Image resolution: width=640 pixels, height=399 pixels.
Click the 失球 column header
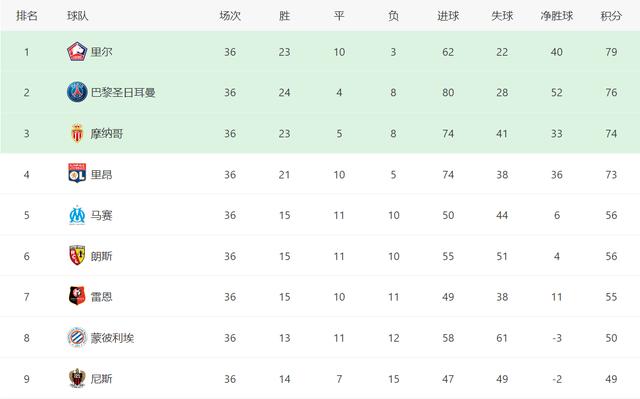(x=502, y=16)
